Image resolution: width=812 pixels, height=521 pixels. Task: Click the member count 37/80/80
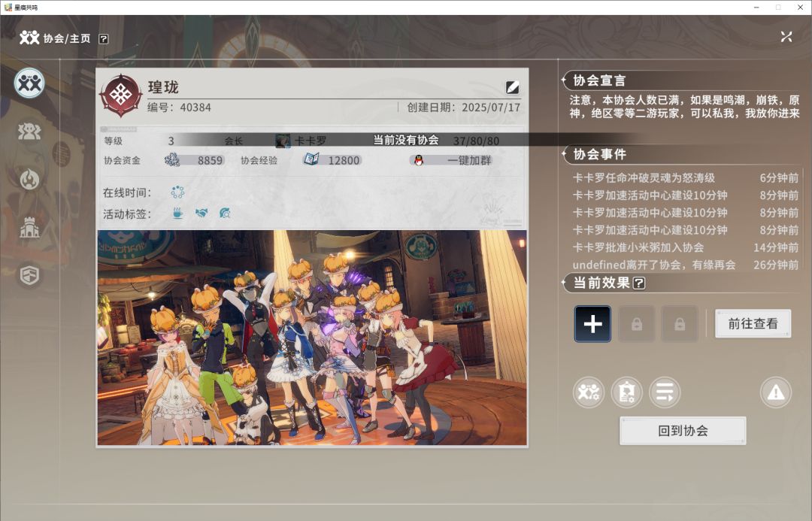coord(476,141)
